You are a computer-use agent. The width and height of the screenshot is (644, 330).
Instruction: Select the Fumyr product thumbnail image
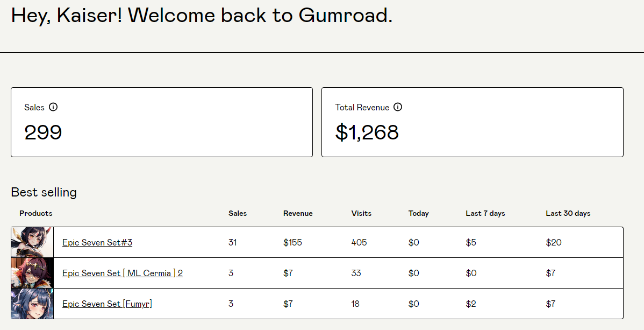point(32,304)
